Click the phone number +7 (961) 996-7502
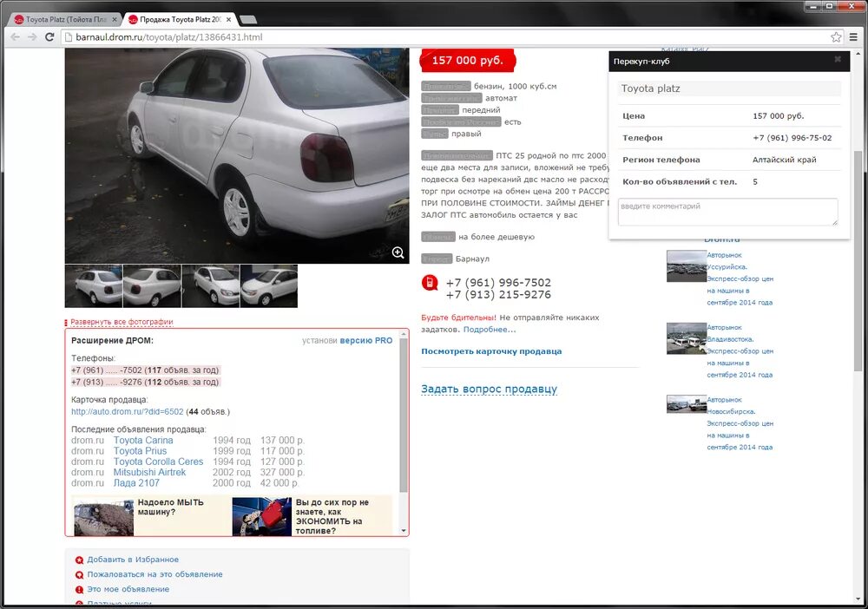The height and width of the screenshot is (609, 868). click(x=498, y=283)
